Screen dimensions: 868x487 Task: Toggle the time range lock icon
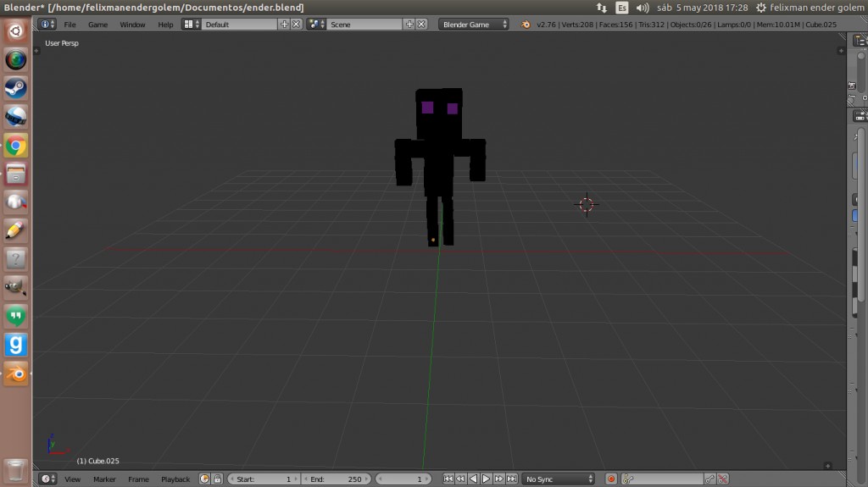tap(218, 479)
